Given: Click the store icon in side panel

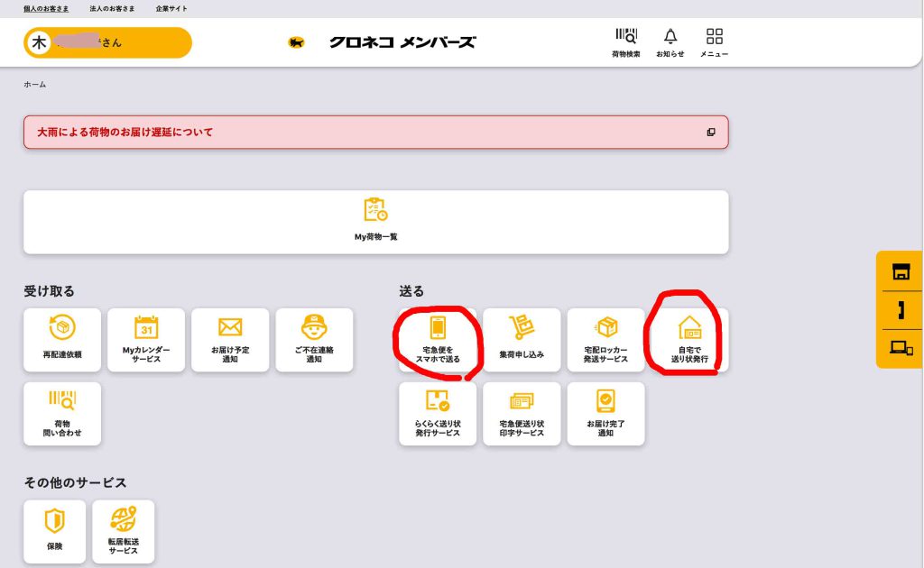Looking at the screenshot, I should point(901,271).
